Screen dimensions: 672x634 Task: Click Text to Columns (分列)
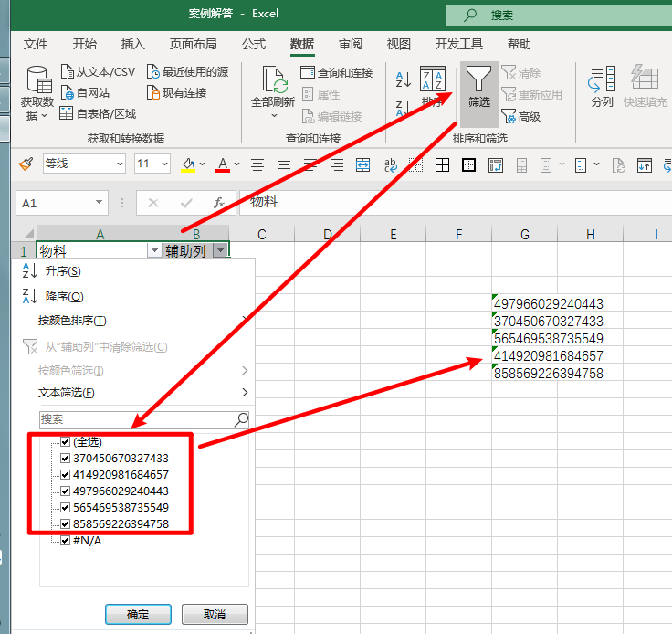click(x=602, y=86)
